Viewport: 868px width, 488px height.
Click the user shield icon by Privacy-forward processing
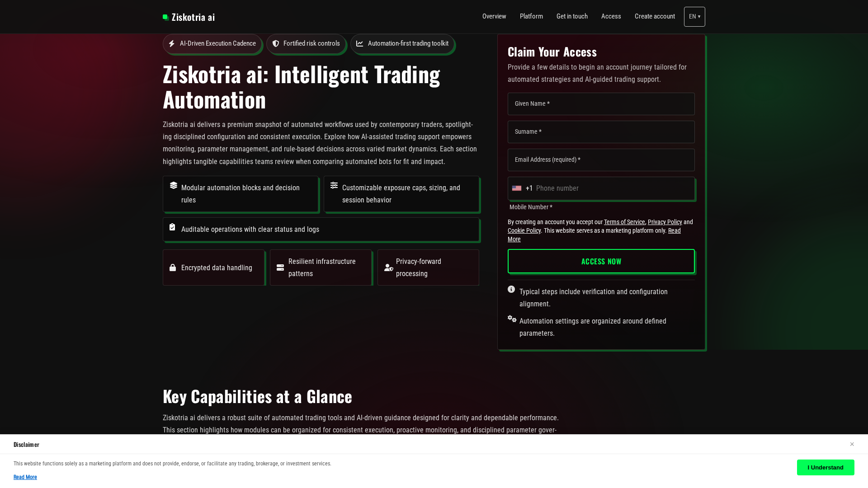point(389,267)
